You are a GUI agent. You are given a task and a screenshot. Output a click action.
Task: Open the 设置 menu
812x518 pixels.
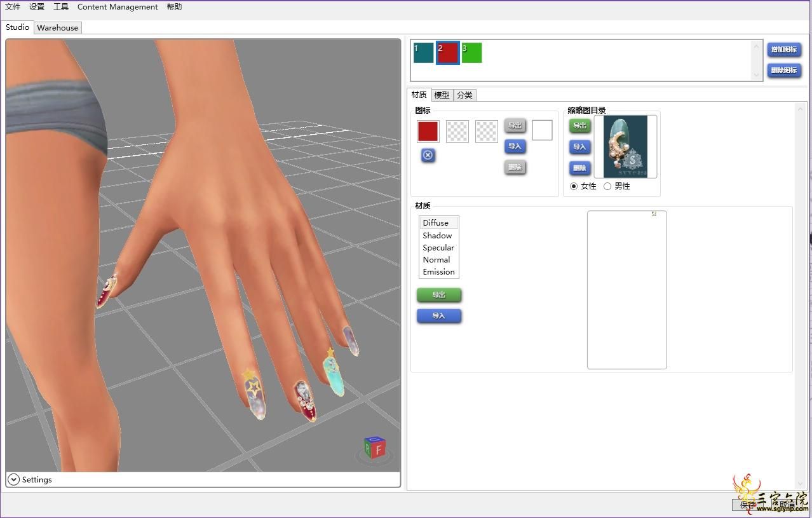[37, 7]
